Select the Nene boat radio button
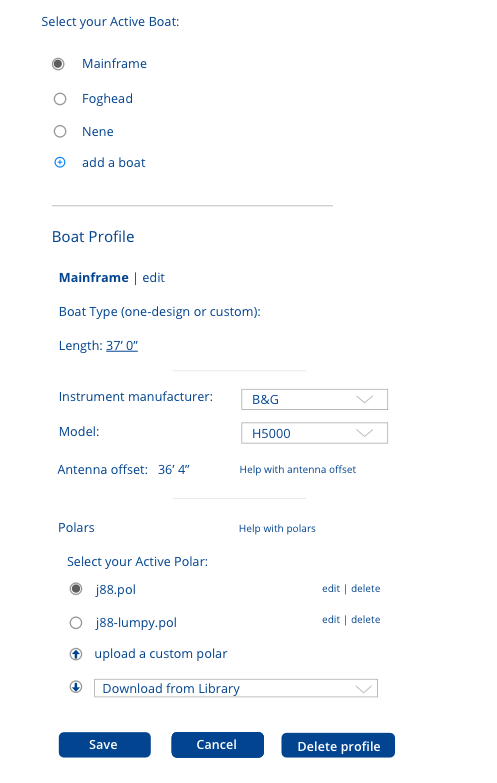This screenshot has height=783, width=497. tap(60, 131)
